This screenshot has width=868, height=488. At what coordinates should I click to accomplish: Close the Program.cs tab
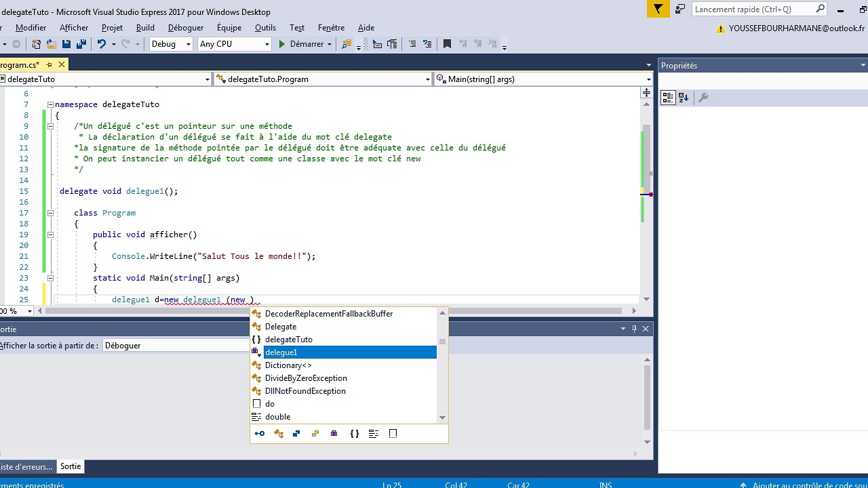61,65
